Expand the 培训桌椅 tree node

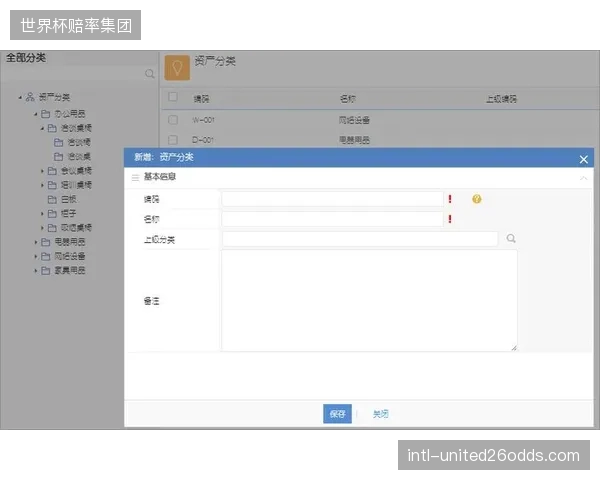42,185
